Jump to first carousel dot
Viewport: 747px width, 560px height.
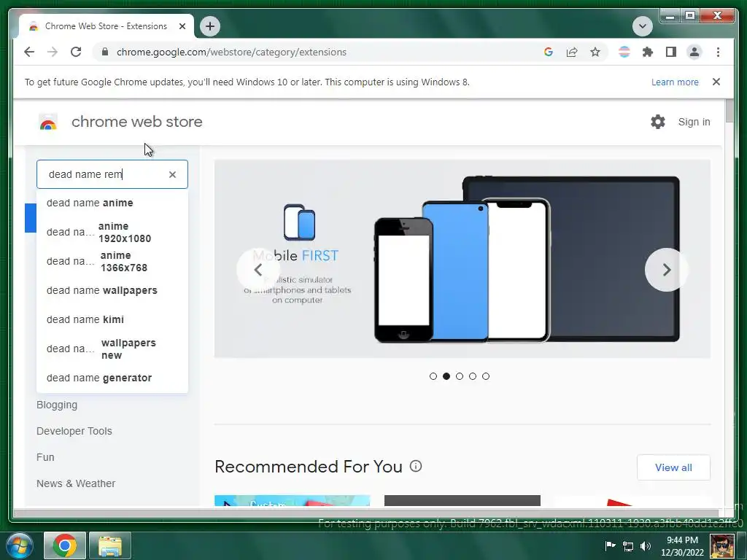click(x=433, y=376)
